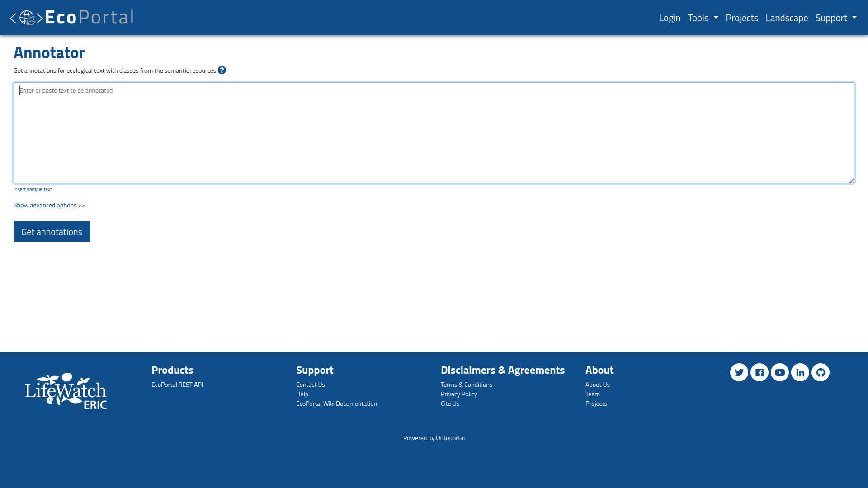Screen dimensions: 868x488
Task: Click the LifeWatch ERIC logo icon
Action: point(66,391)
